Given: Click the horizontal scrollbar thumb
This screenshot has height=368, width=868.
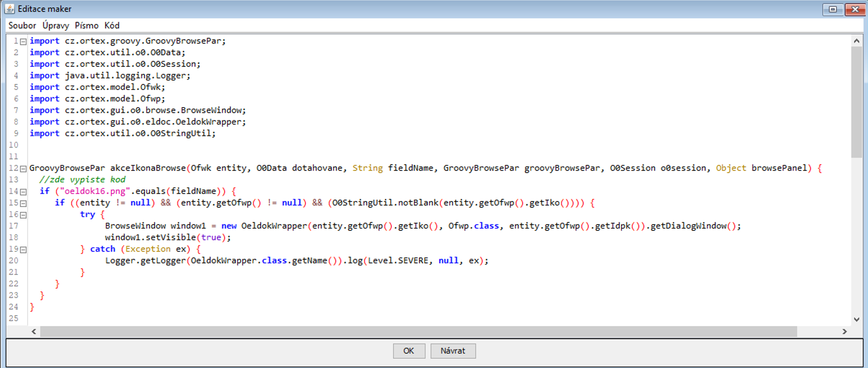Looking at the screenshot, I should pyautogui.click(x=418, y=331).
